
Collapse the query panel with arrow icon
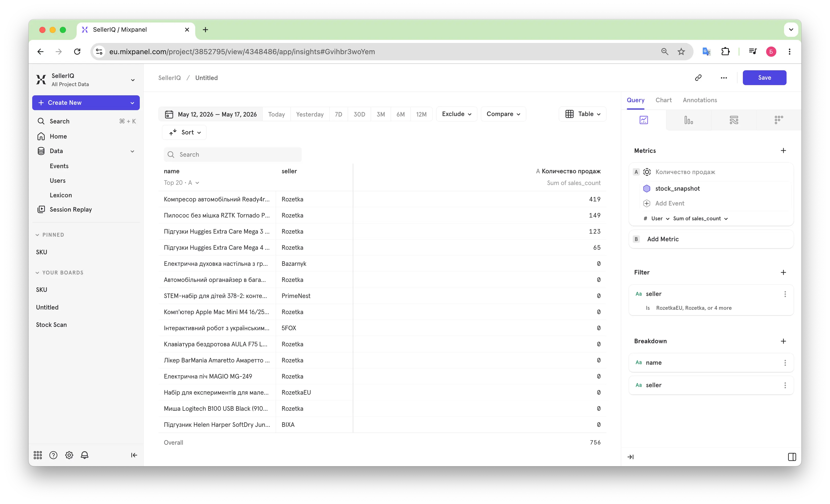630,457
